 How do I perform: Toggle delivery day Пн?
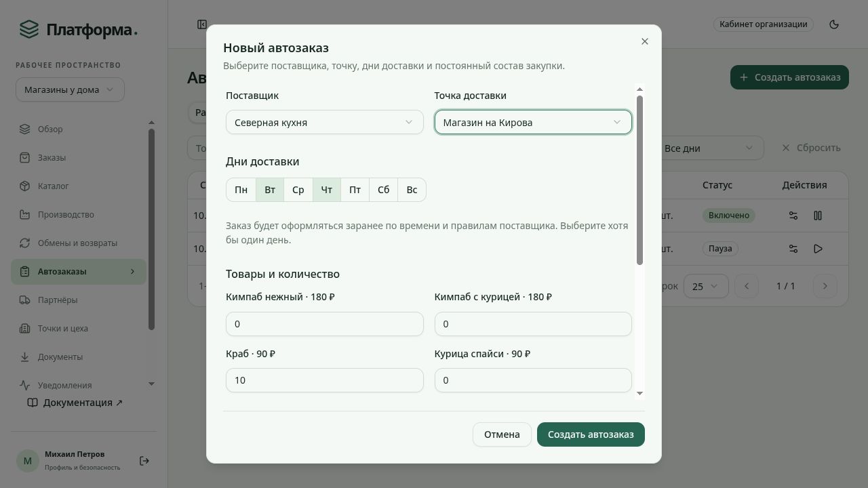click(241, 190)
